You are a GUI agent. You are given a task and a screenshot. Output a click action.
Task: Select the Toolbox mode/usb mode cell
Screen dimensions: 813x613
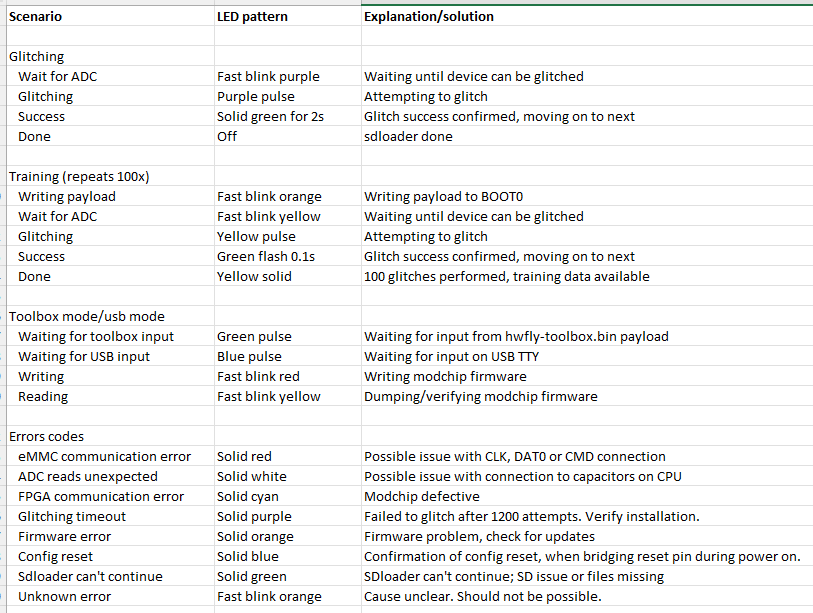pyautogui.click(x=110, y=316)
